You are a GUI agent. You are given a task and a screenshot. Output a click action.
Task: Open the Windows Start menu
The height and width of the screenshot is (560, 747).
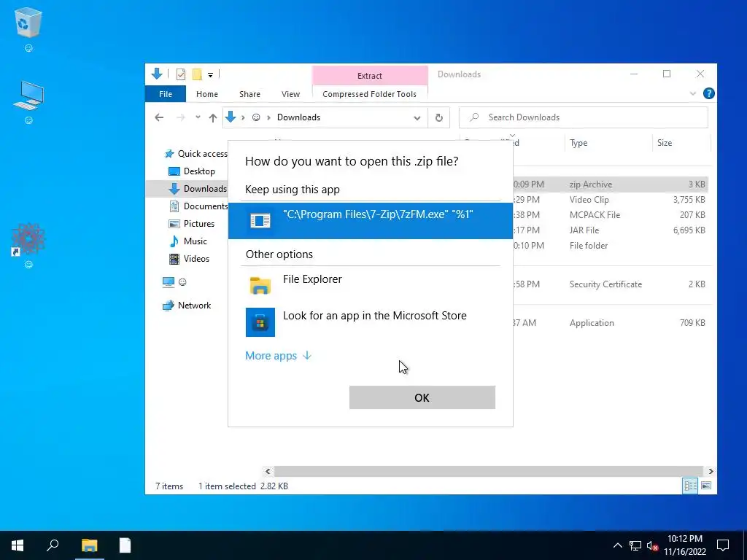point(18,545)
